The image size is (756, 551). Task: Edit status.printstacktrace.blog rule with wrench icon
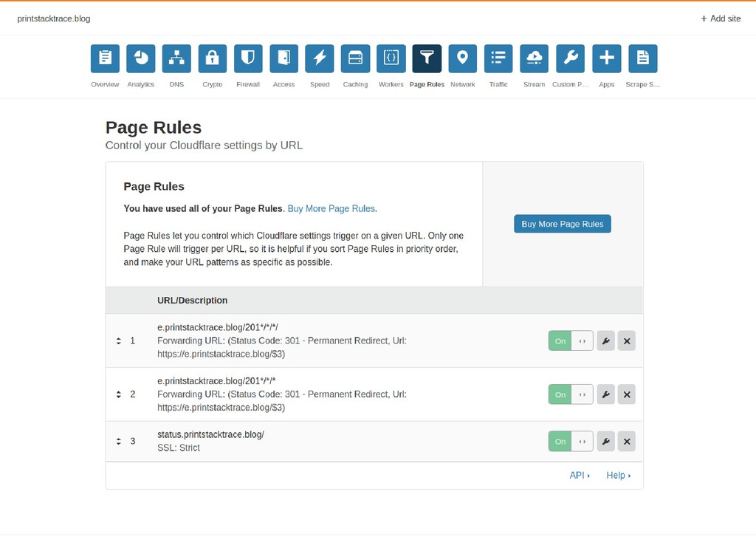point(606,441)
